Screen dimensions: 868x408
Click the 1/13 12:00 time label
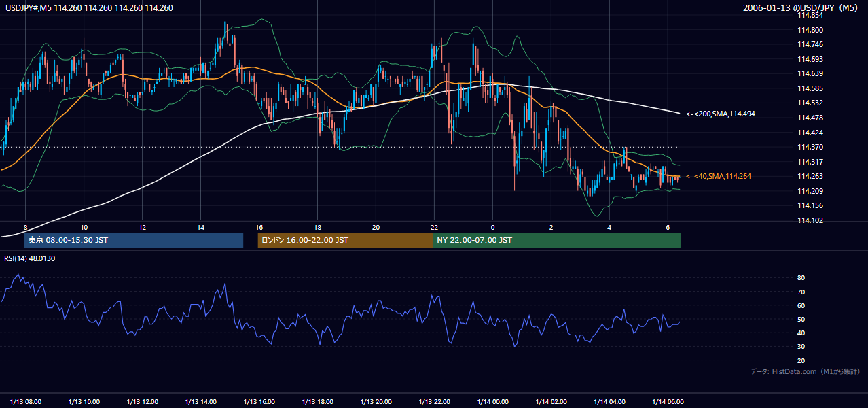pyautogui.click(x=142, y=401)
